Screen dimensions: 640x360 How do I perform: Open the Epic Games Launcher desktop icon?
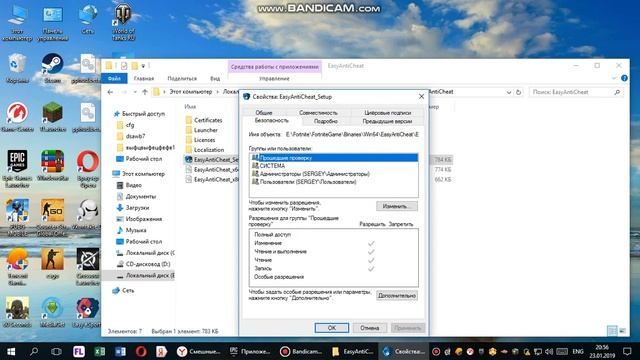17,168
